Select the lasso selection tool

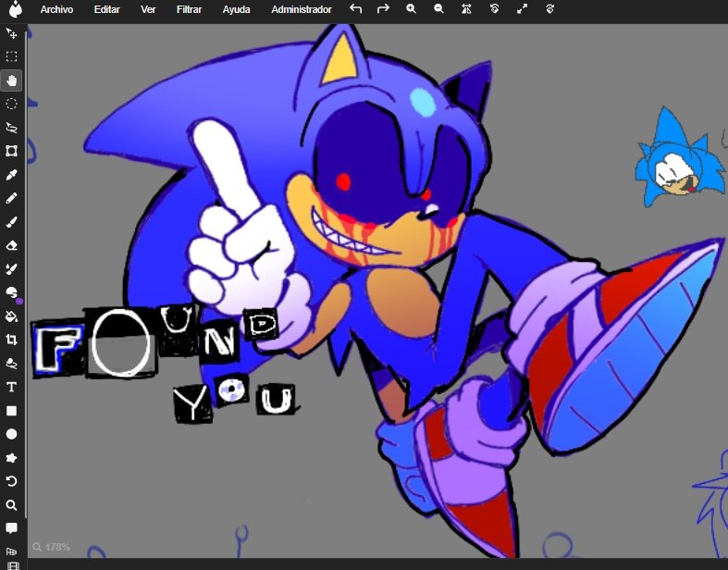[12, 128]
